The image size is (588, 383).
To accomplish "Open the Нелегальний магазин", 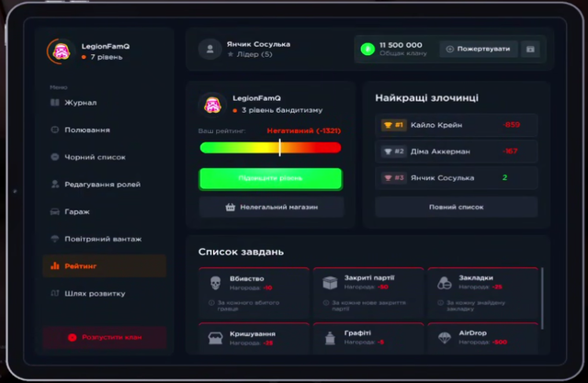I will click(271, 208).
